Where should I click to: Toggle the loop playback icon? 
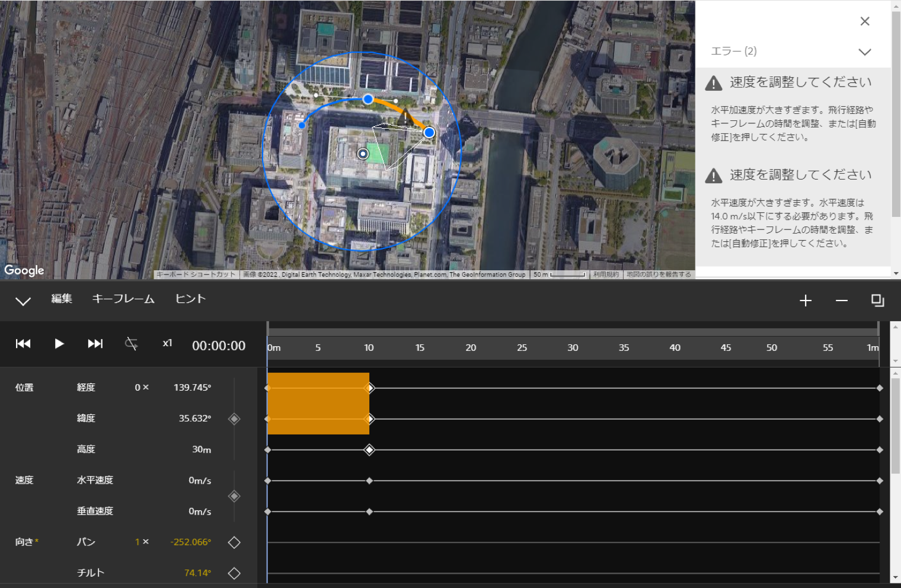(x=132, y=344)
